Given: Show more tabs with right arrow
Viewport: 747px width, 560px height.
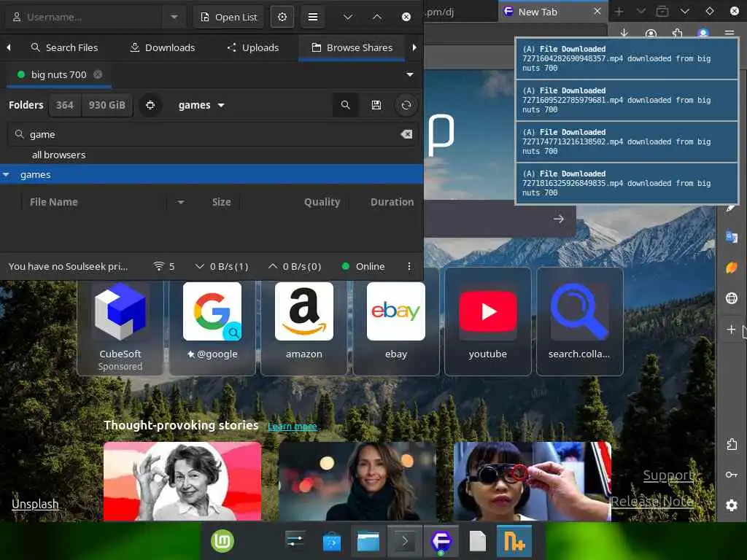Looking at the screenshot, I should tap(414, 47).
